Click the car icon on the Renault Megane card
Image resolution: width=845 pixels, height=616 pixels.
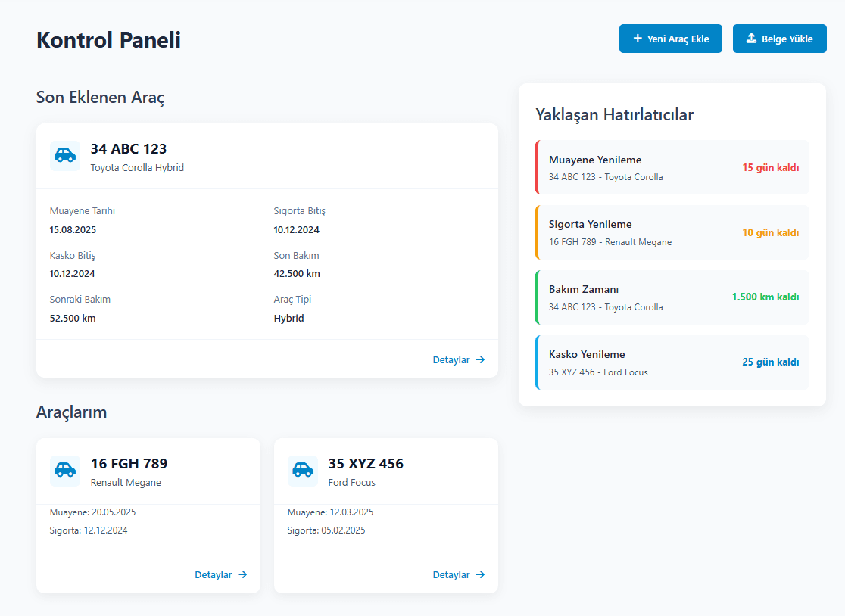point(64,471)
